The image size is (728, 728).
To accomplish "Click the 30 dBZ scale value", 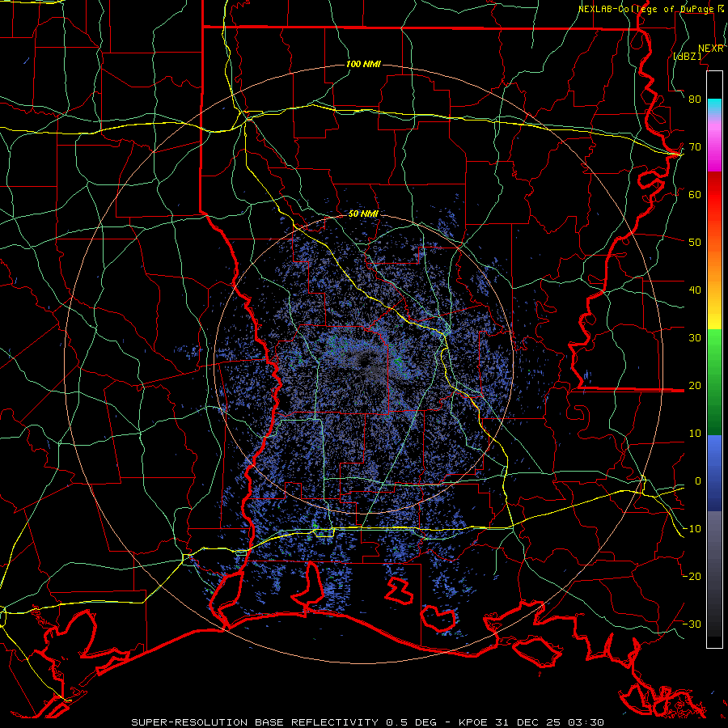I will pyautogui.click(x=695, y=338).
